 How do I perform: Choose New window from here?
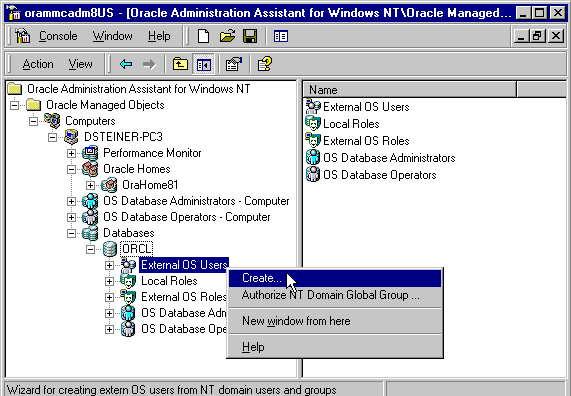[334, 321]
